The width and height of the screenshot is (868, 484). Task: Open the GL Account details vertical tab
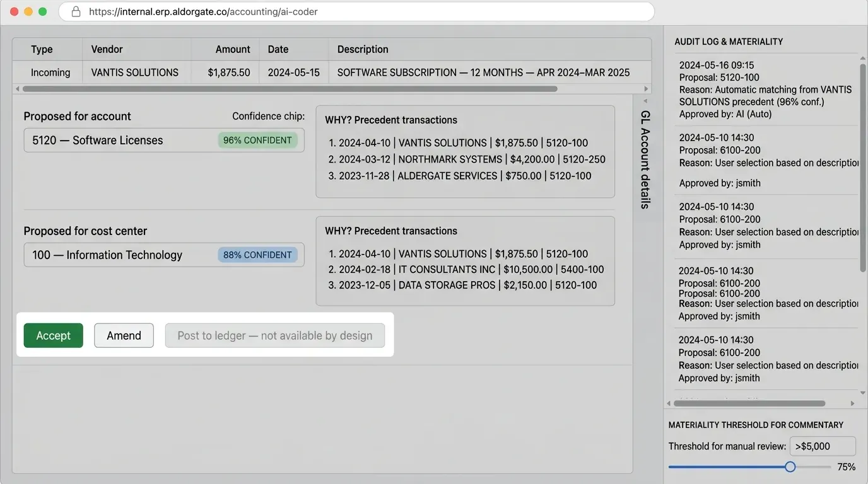point(645,159)
